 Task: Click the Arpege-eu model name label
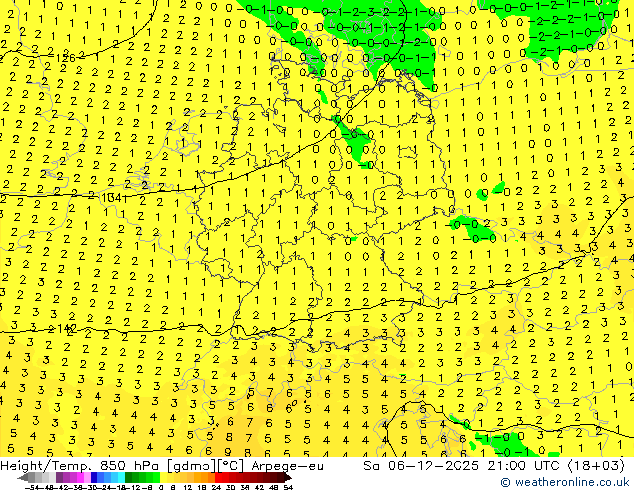pos(287,466)
